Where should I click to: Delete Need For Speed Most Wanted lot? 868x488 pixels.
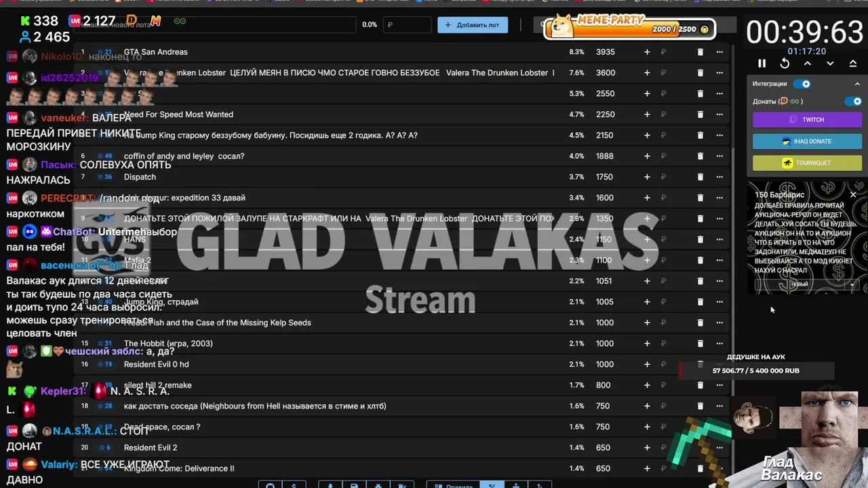701,115
